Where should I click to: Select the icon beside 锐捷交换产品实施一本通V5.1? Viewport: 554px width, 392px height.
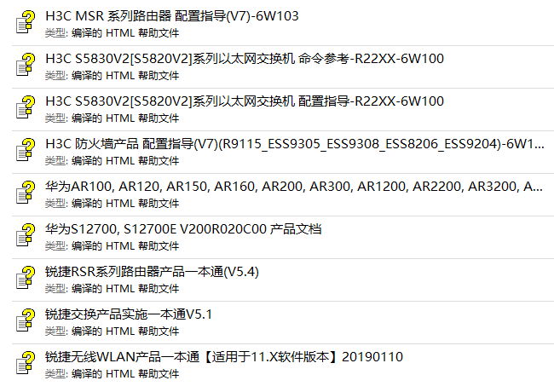26,320
